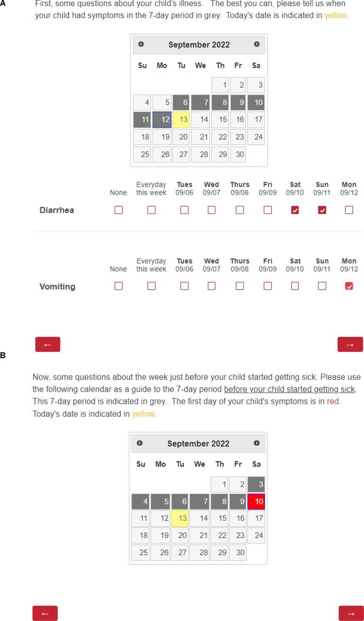Image resolution: width=364 pixels, height=621 pixels.
Task: Click the bottom red forward arrow button
Action: (x=351, y=613)
